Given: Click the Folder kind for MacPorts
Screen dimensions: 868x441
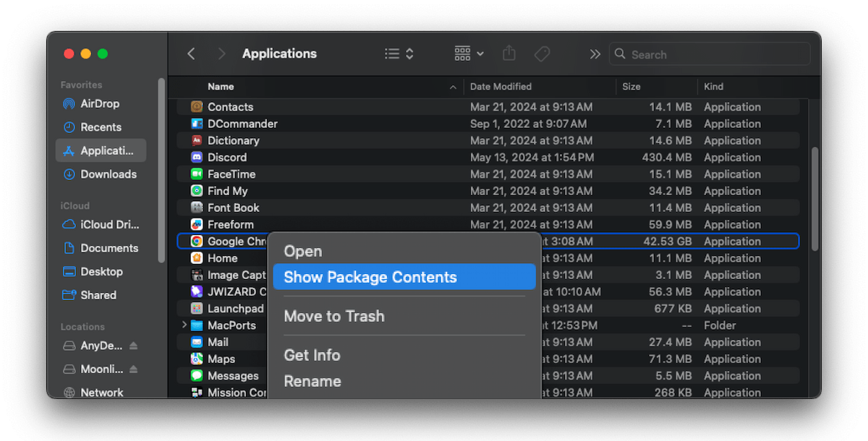Looking at the screenshot, I should pos(720,325).
